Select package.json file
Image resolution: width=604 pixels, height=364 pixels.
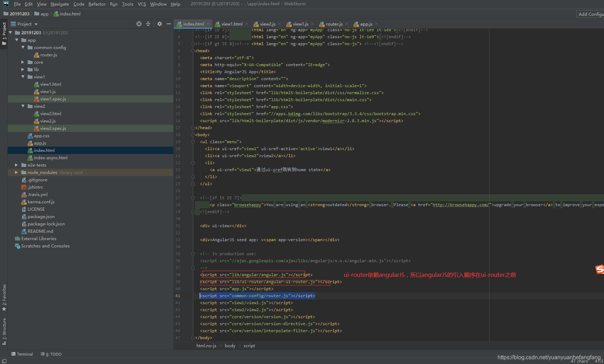[41, 217]
